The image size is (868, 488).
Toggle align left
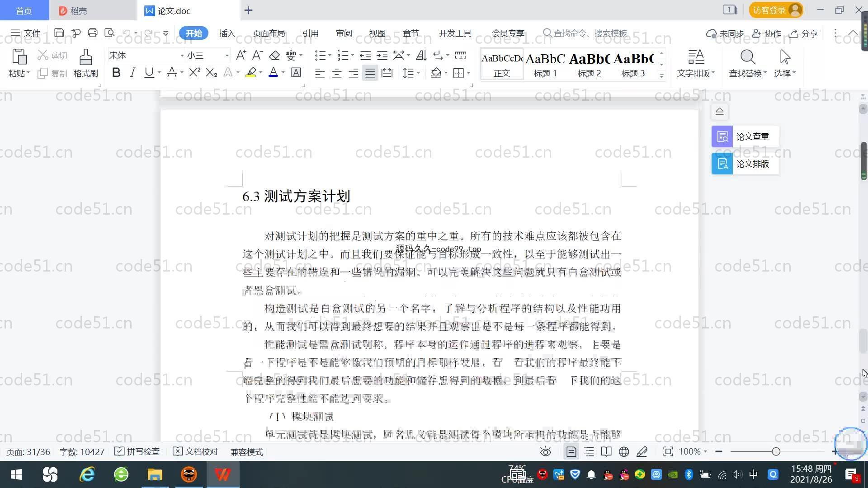(320, 73)
